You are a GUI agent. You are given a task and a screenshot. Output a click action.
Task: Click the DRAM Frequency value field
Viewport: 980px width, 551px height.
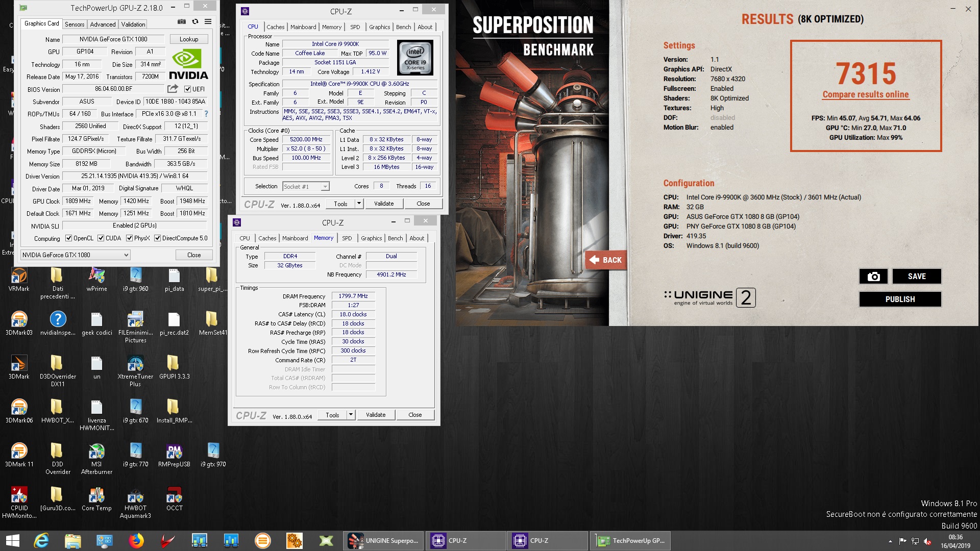coord(353,296)
